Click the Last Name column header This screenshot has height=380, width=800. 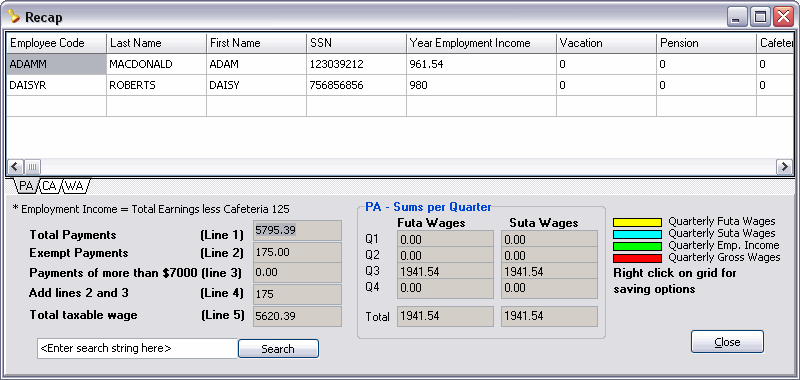[x=157, y=43]
